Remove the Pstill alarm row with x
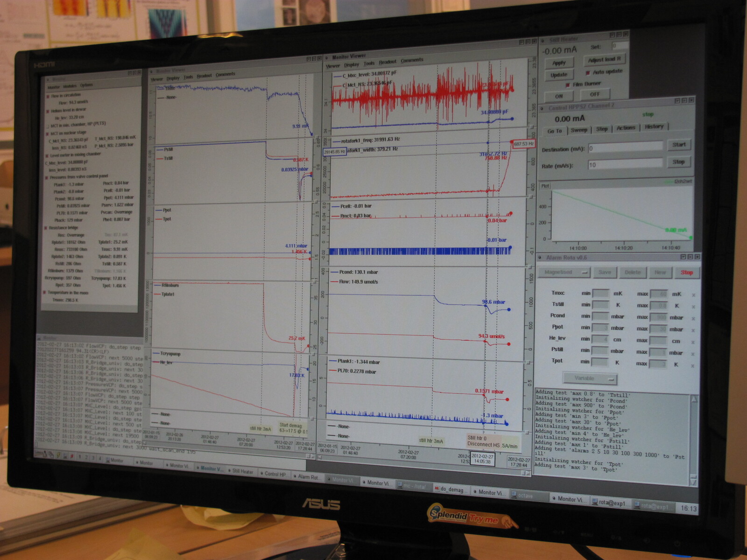Screen dimensions: 747x560 pos(693,354)
